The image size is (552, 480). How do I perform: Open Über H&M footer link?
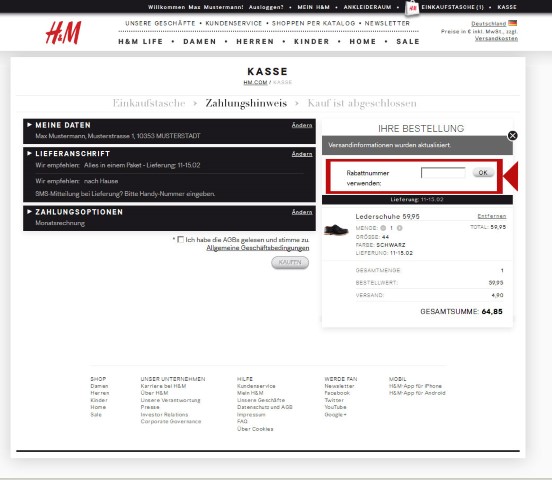click(x=154, y=393)
